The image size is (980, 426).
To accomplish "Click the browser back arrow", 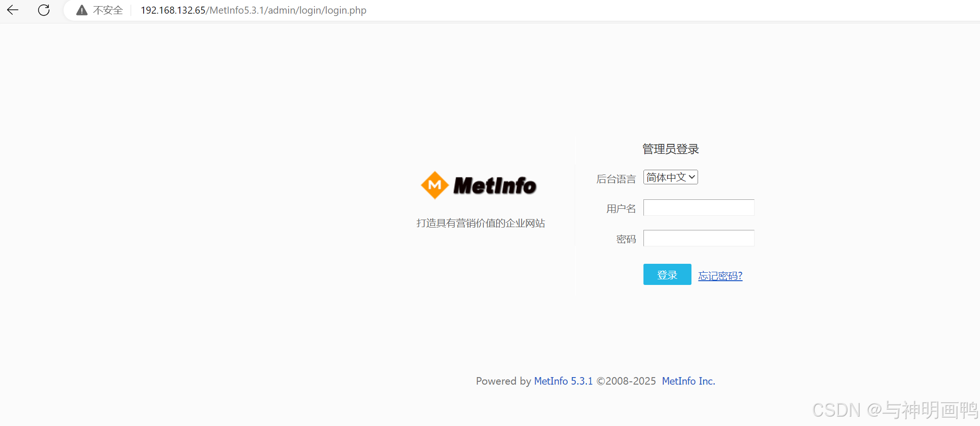I will pyautogui.click(x=13, y=10).
